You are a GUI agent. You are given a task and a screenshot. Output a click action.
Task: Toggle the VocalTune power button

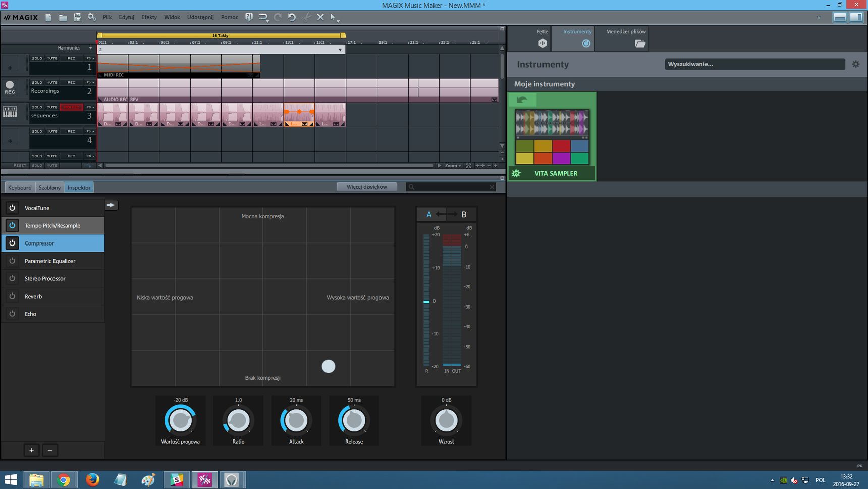pos(12,208)
